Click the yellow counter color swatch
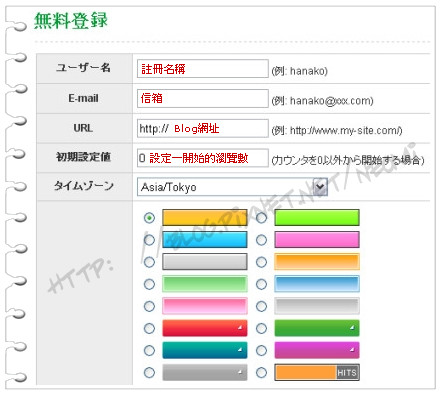Image resolution: width=440 pixels, height=395 pixels. click(205, 218)
